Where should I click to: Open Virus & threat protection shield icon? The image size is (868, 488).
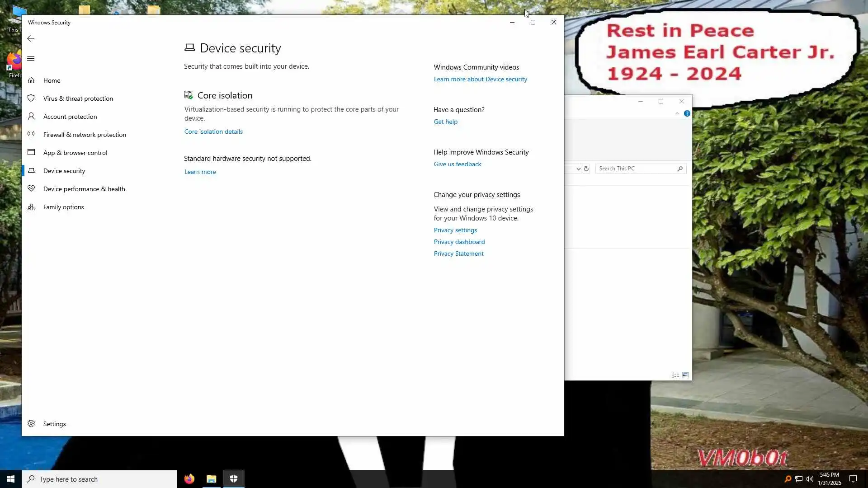pos(31,99)
